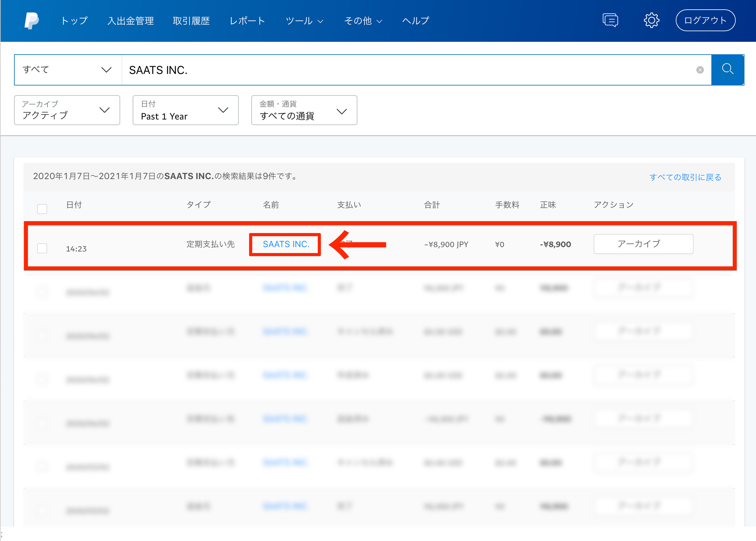Expand the すべて search category dropdown

(68, 70)
